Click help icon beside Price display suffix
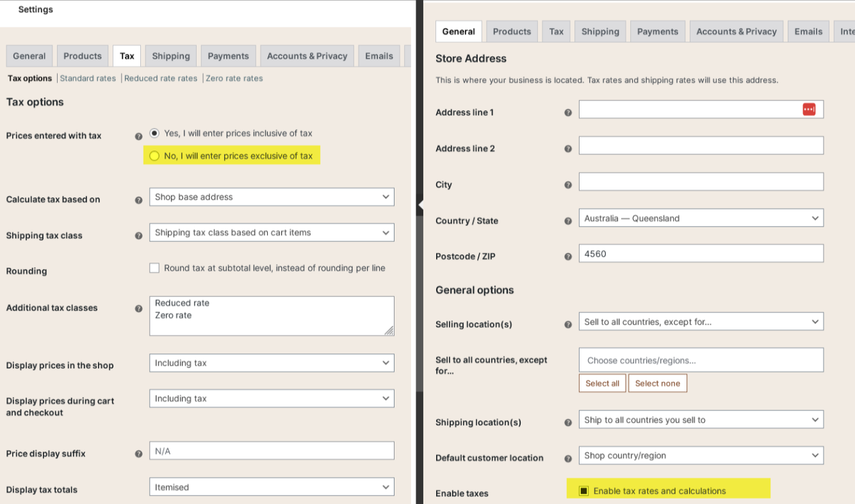 (138, 454)
